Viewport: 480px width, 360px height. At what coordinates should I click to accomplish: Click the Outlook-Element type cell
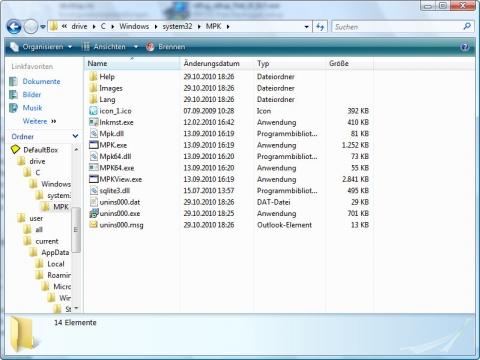(284, 225)
